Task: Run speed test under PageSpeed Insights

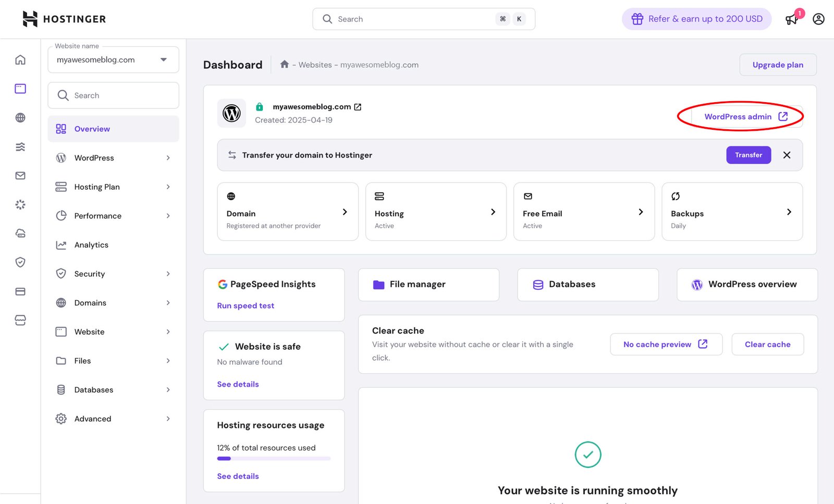Action: pos(246,305)
